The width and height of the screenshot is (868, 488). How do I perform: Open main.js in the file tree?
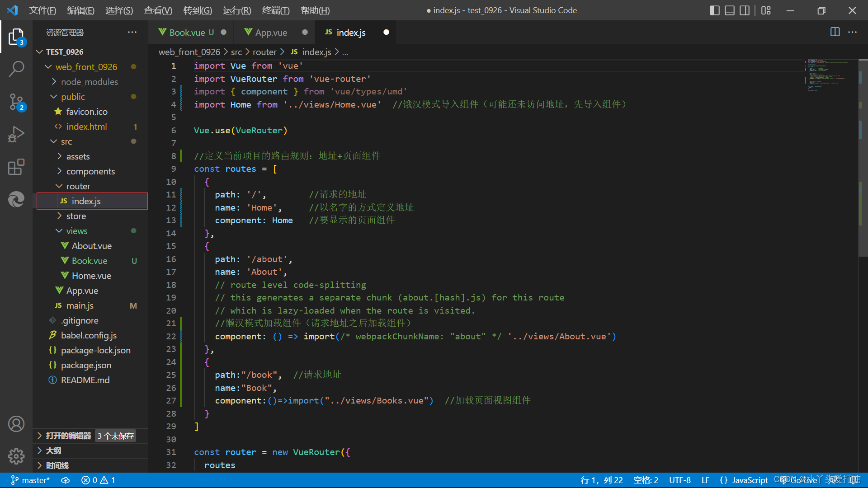pyautogui.click(x=80, y=305)
